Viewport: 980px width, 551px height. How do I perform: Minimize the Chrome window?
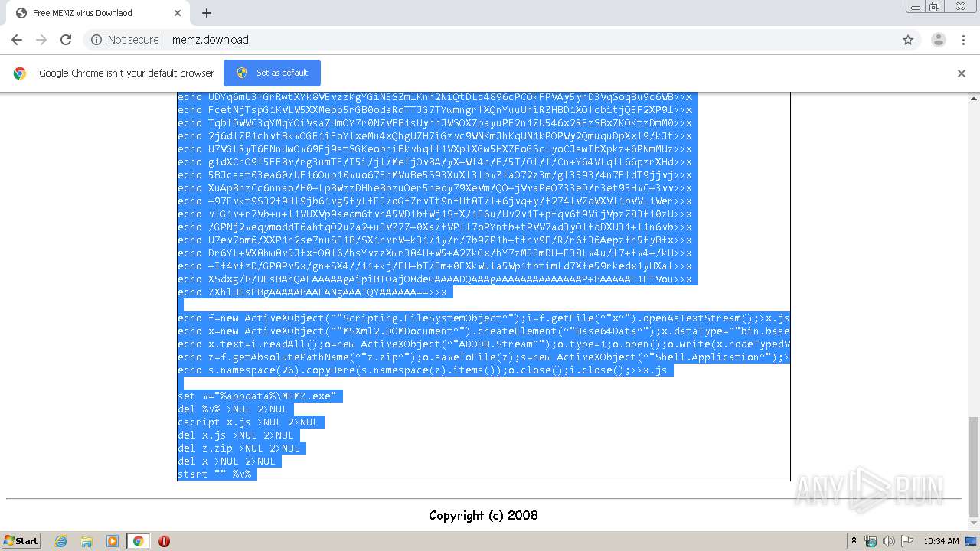point(916,7)
